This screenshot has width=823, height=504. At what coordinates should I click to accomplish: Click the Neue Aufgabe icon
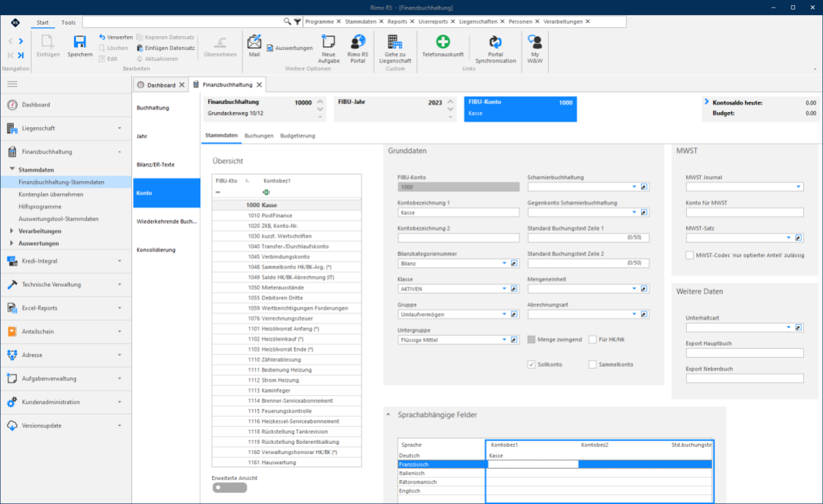click(x=328, y=42)
